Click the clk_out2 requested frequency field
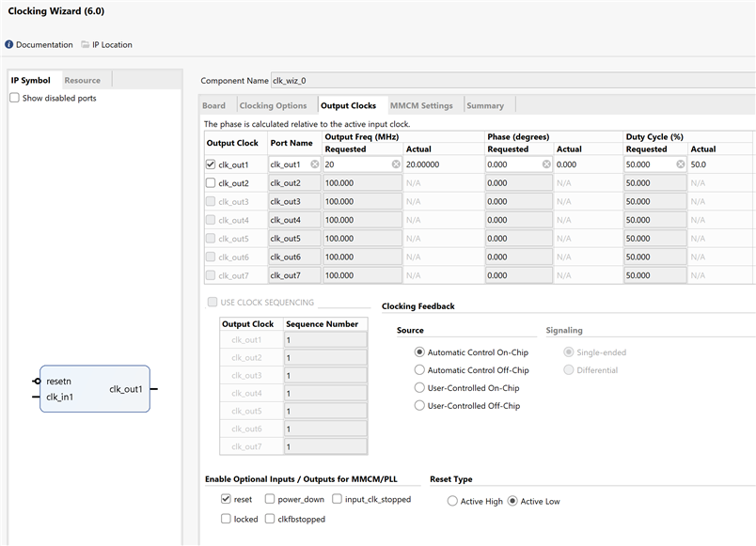The height and width of the screenshot is (546, 756). point(362,183)
